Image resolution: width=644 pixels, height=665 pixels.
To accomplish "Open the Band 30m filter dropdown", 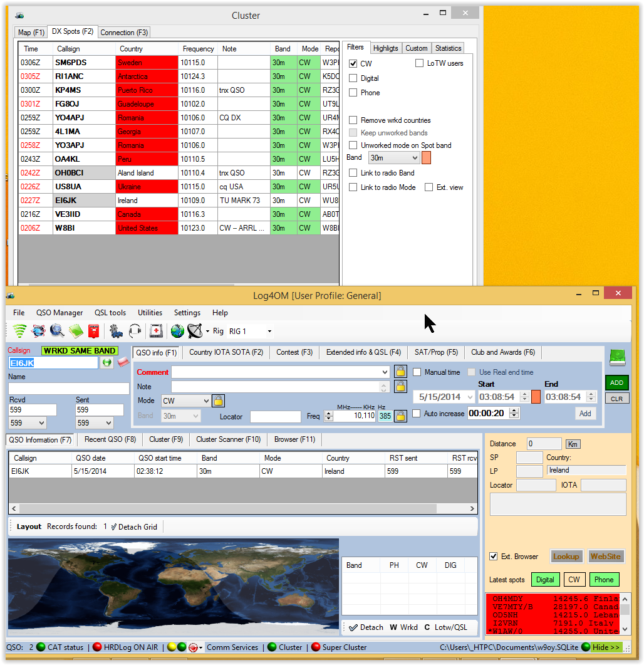I will [393, 157].
